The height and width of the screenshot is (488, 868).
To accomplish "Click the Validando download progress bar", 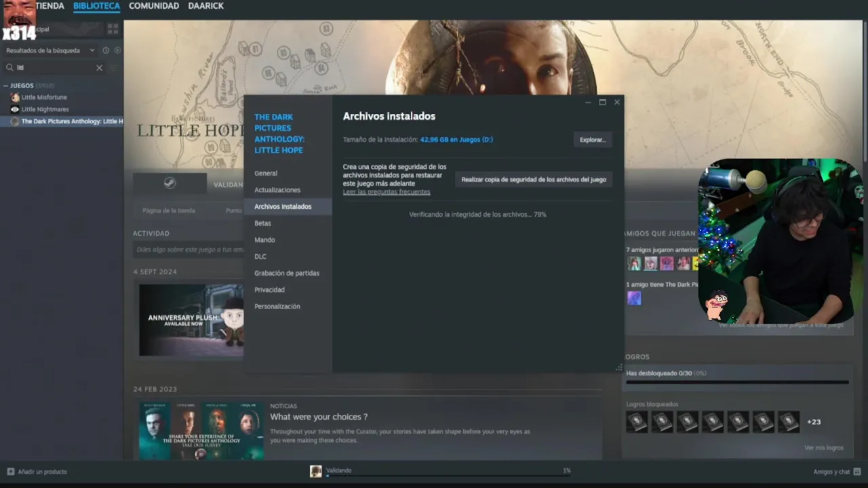I will click(x=448, y=476).
